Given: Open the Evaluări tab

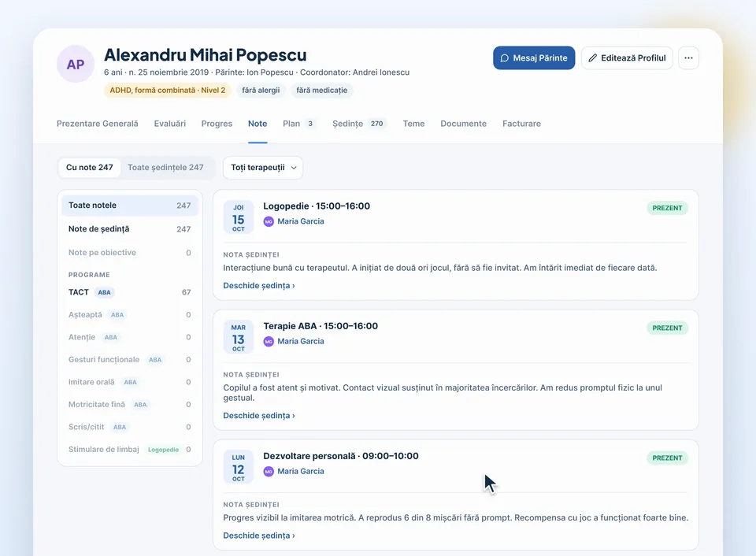Looking at the screenshot, I should tap(170, 124).
